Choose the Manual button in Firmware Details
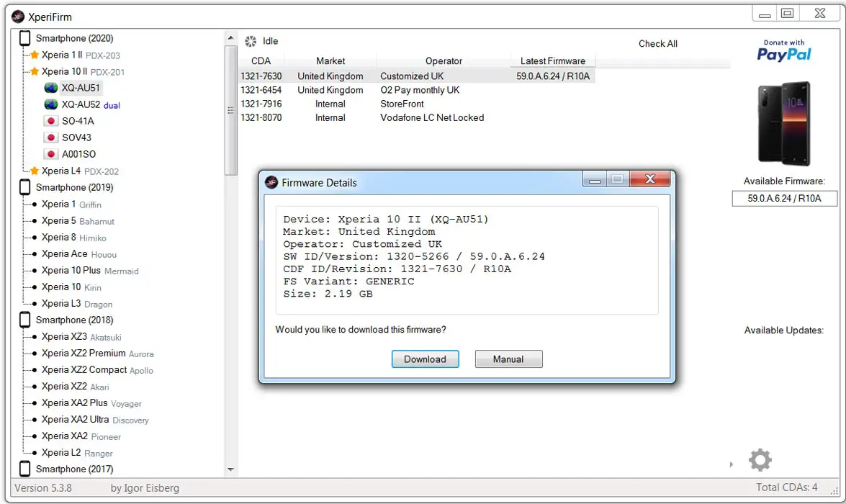Image resolution: width=846 pixels, height=504 pixels. coord(508,359)
